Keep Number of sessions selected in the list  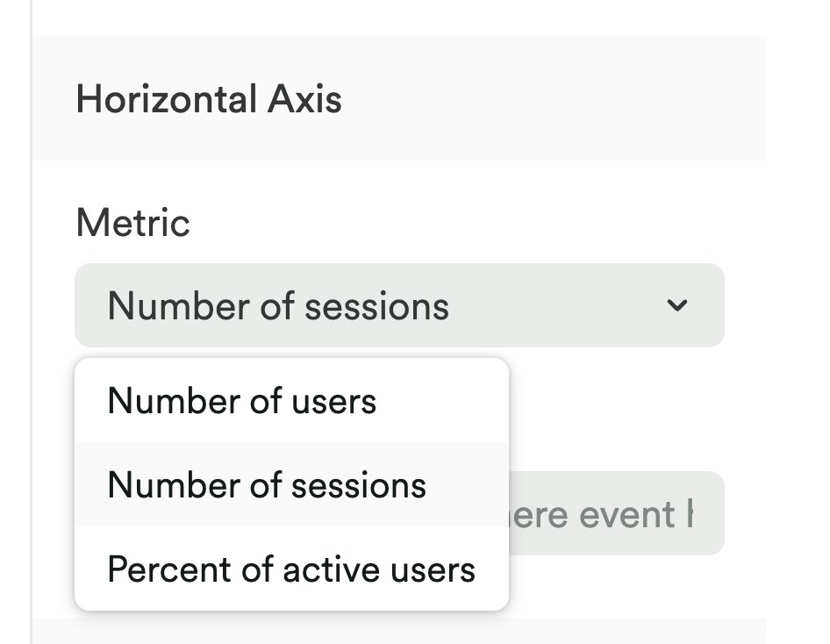click(x=267, y=485)
